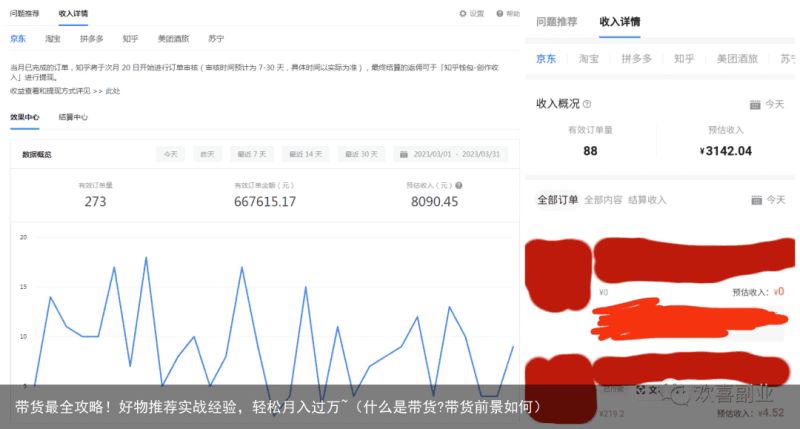Image resolution: width=800 pixels, height=429 pixels.
Task: Filter data overview by 今天
Action: point(170,154)
